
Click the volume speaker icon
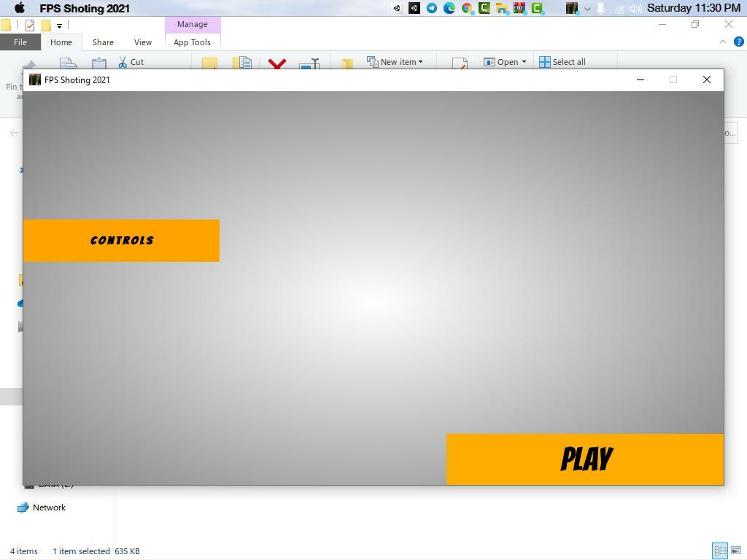[635, 8]
